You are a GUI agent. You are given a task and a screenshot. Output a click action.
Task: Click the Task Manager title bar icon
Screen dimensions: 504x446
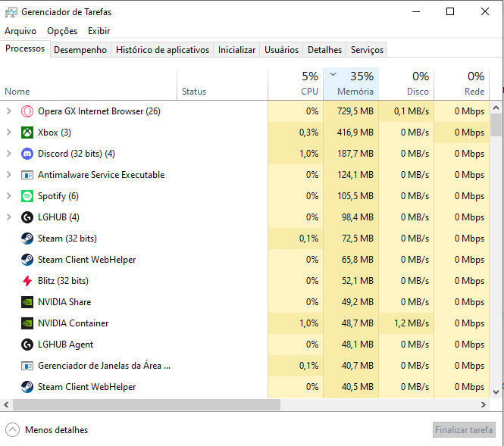click(11, 12)
